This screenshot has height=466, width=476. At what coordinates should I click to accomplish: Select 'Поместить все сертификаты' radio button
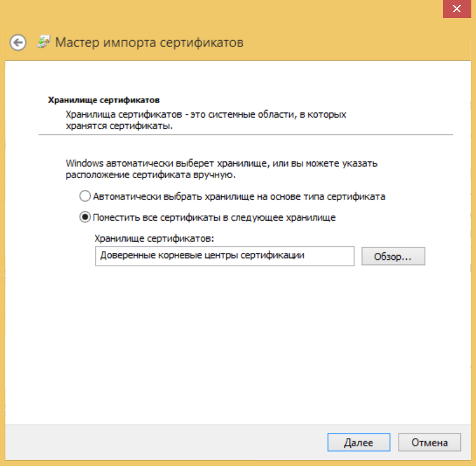(85, 217)
